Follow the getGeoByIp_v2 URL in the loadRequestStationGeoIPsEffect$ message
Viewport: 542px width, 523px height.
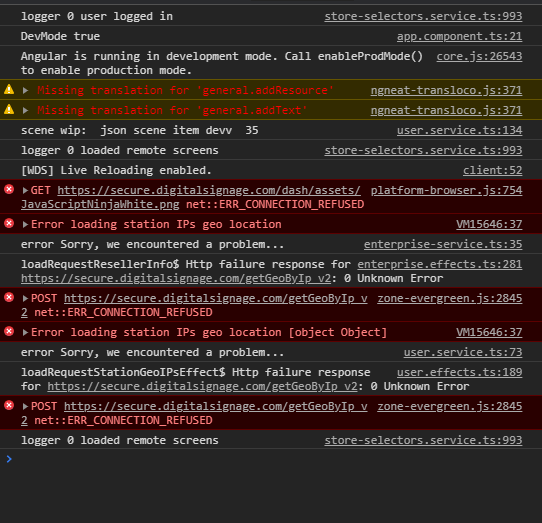[x=202, y=386]
